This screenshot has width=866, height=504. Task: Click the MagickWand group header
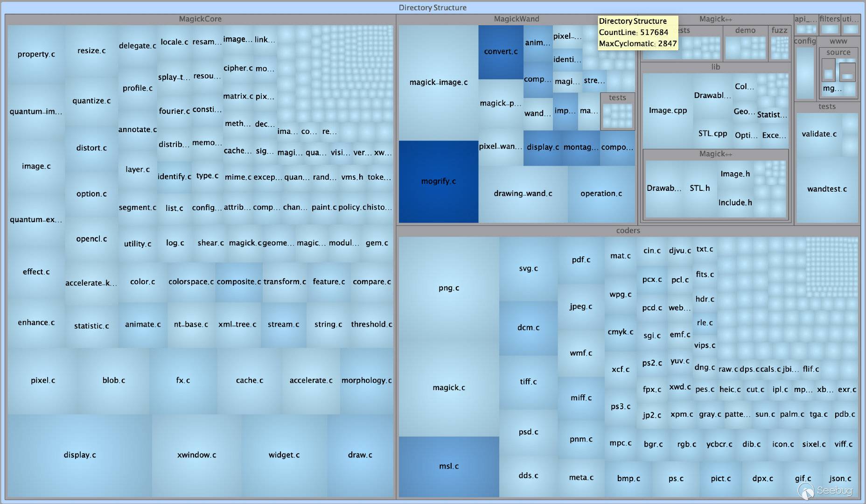(x=517, y=19)
